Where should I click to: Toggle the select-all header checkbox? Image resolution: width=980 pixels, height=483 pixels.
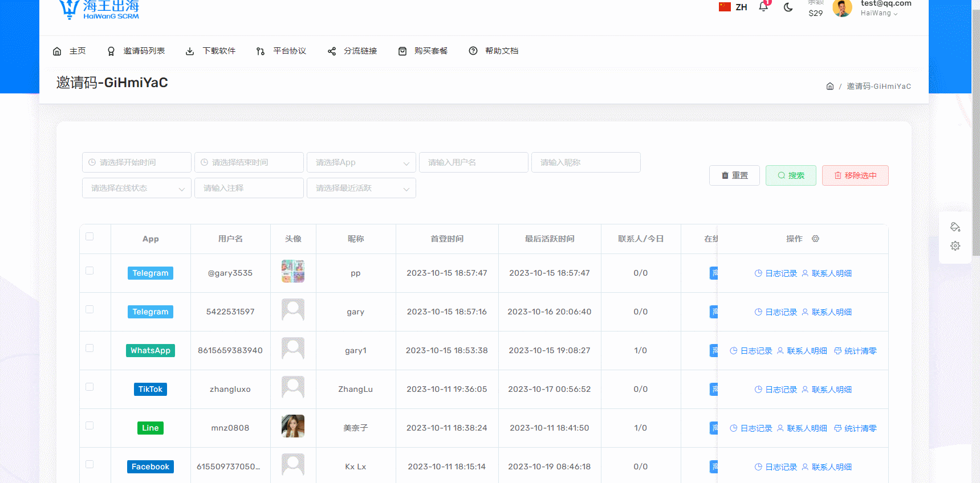[90, 236]
